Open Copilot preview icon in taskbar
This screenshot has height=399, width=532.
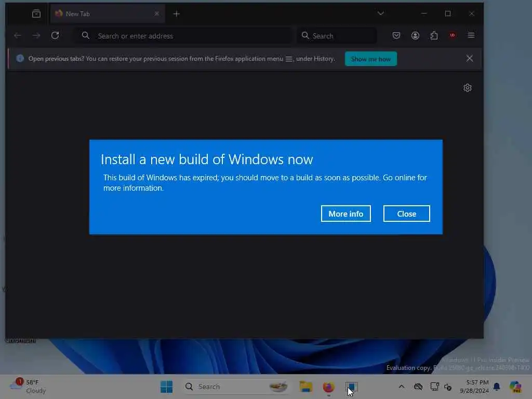515,387
